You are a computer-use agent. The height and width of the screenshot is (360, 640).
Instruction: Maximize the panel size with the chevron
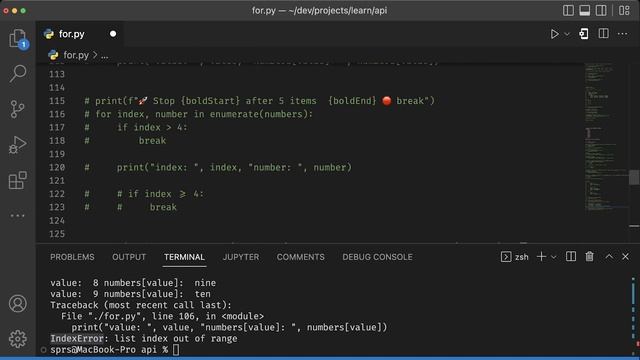pyautogui.click(x=609, y=256)
